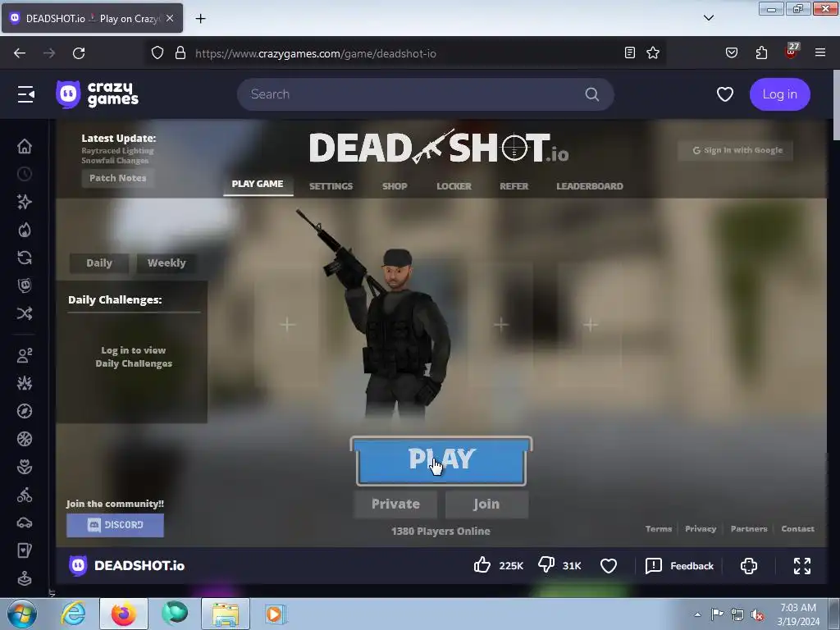Viewport: 840px width, 630px height.
Task: Open Action games explosion icon in sidebar
Action: pos(25,383)
